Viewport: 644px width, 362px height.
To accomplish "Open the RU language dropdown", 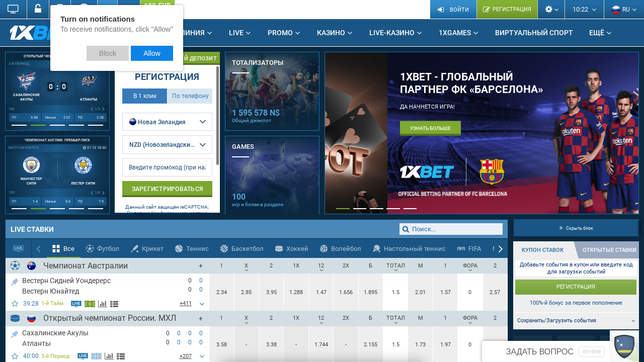I will (x=624, y=9).
